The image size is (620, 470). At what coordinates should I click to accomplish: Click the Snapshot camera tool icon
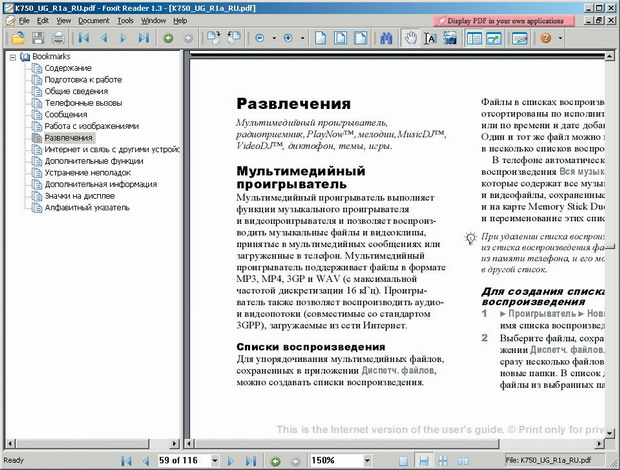coord(452,38)
